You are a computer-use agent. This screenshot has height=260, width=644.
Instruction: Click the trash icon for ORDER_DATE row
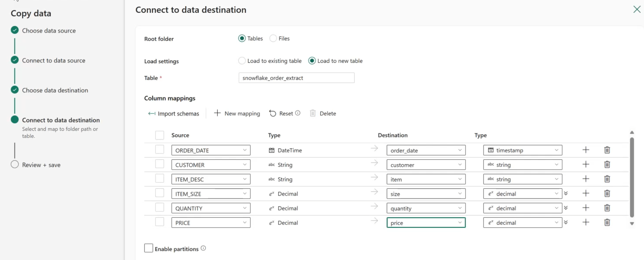607,150
